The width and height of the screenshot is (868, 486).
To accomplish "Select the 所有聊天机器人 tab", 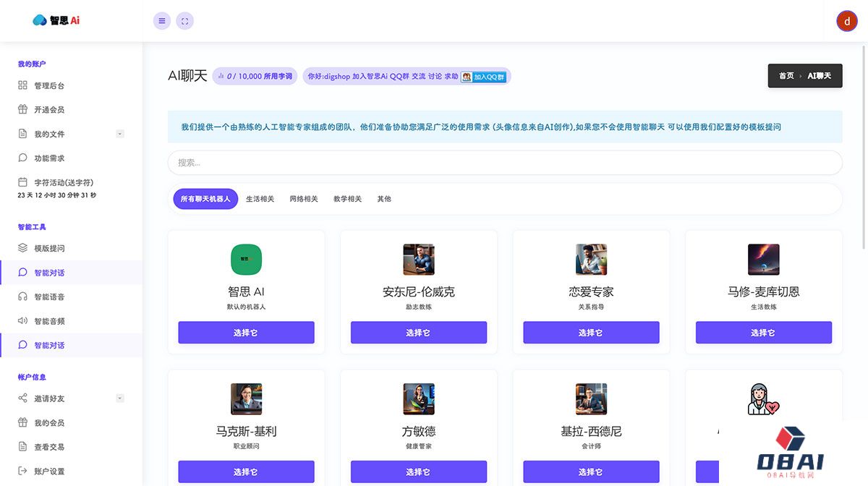I will pyautogui.click(x=205, y=199).
